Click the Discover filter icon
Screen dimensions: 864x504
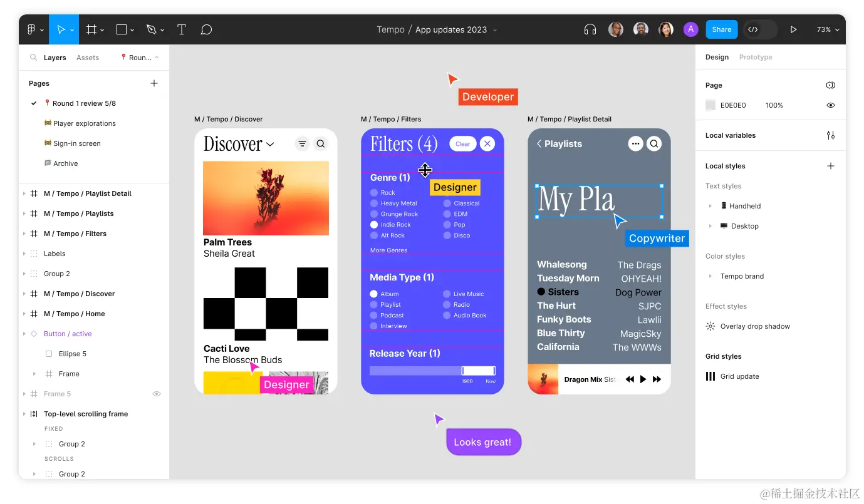[x=302, y=144]
